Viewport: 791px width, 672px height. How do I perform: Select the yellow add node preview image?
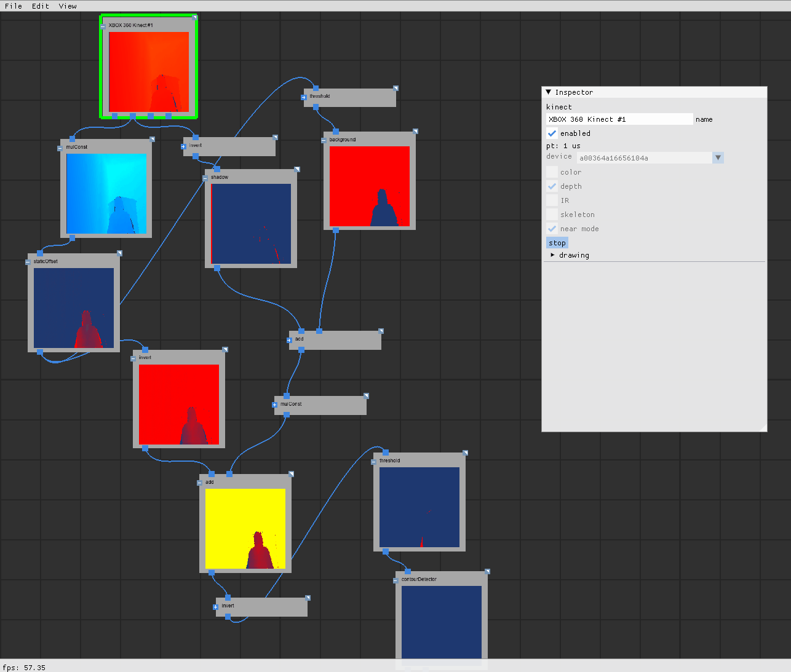(x=245, y=529)
